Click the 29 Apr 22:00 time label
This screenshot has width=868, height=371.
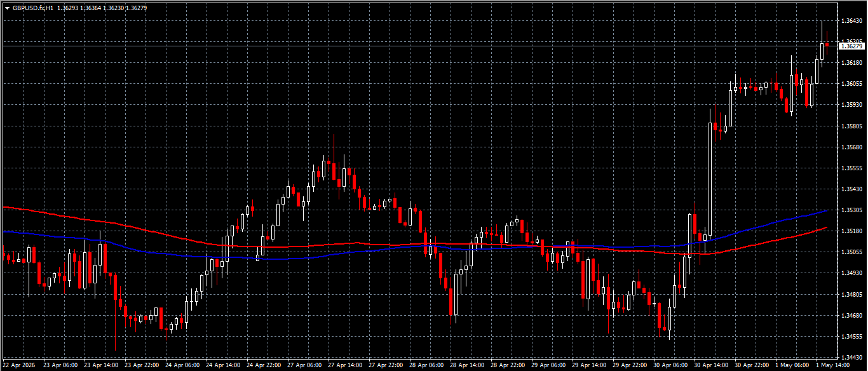click(x=630, y=366)
